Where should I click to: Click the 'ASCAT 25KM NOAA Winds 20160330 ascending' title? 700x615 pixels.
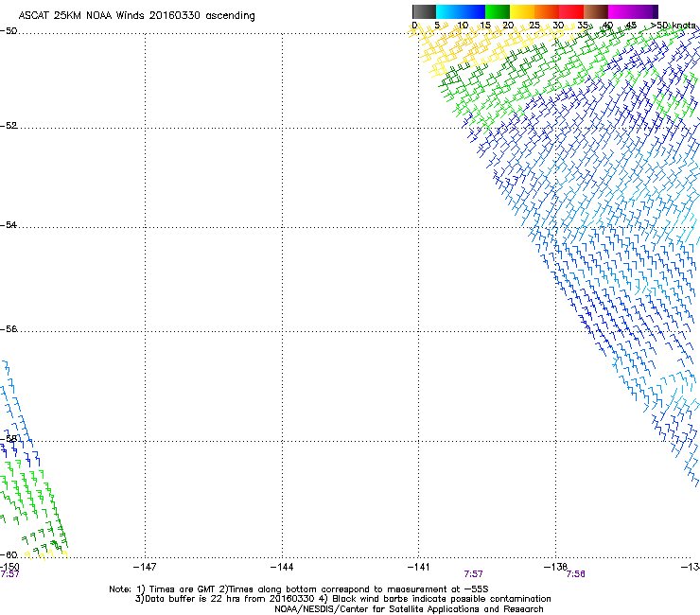(136, 15)
